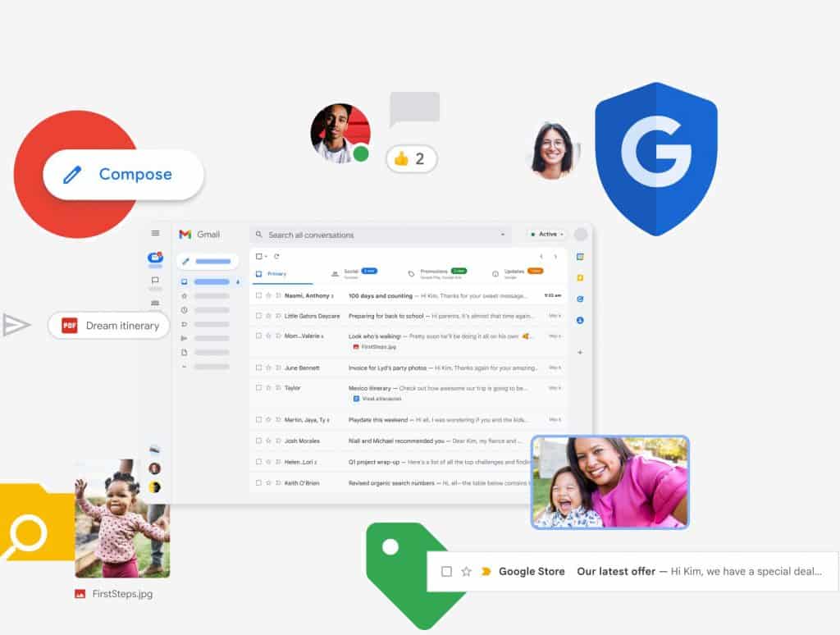Open the search options dropdown arrow
This screenshot has height=635, width=840.
(x=503, y=234)
